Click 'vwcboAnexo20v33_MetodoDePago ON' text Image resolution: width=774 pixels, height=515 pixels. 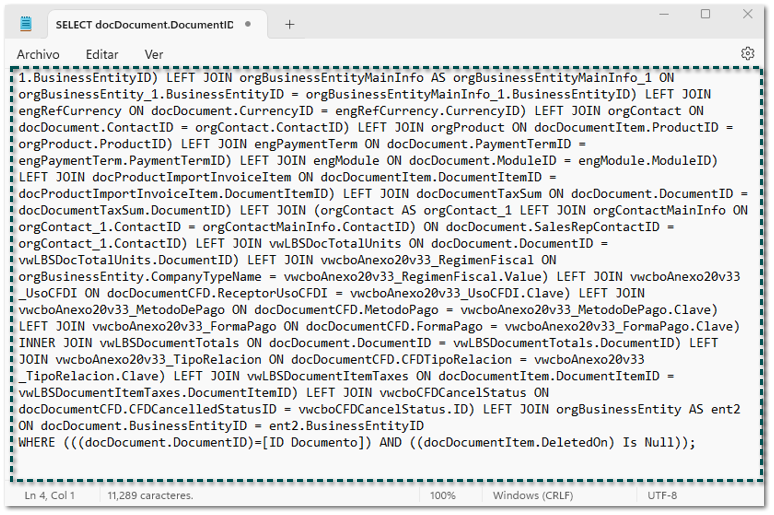[x=132, y=310]
